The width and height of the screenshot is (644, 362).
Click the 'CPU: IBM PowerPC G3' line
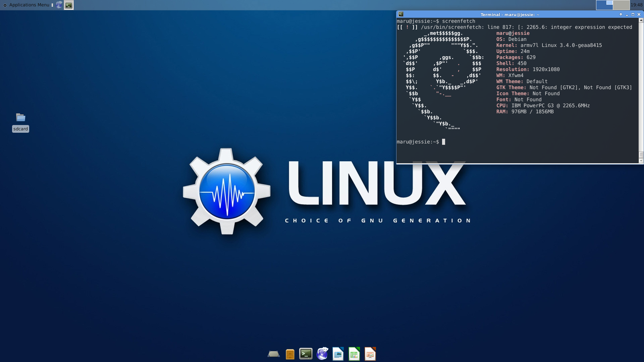(543, 106)
